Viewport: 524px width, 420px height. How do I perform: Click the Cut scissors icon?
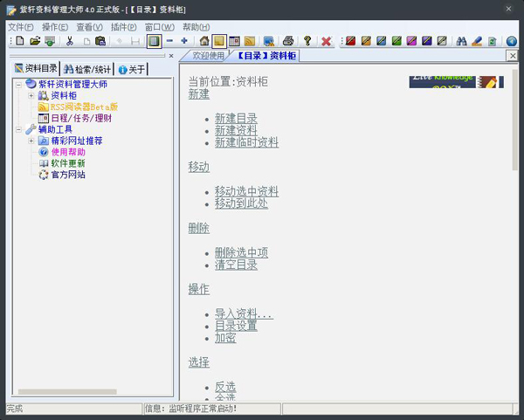pos(70,41)
